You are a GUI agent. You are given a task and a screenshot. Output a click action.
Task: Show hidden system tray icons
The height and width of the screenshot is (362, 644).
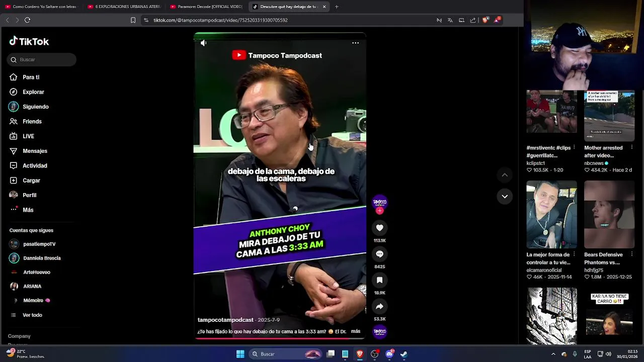[553, 354]
